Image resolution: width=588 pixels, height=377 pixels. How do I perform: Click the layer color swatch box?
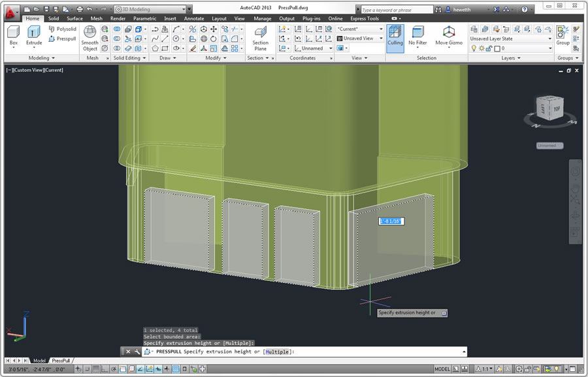(497, 48)
